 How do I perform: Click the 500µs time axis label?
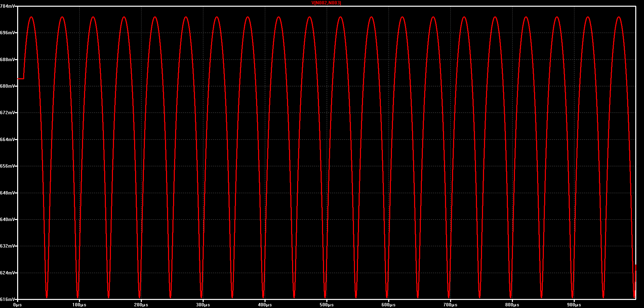(x=327, y=305)
